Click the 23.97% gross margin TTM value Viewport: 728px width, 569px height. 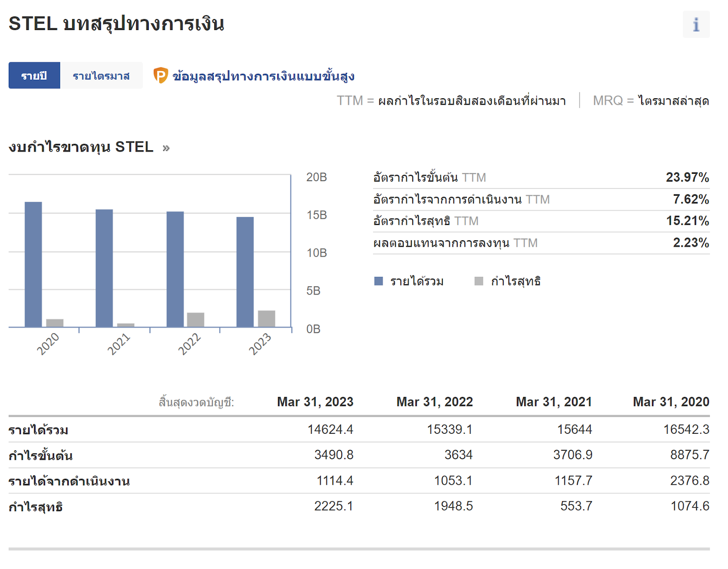click(687, 177)
